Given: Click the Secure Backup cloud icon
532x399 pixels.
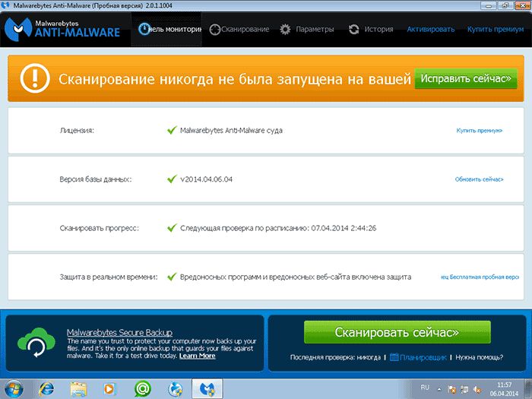Looking at the screenshot, I should pyautogui.click(x=36, y=343).
